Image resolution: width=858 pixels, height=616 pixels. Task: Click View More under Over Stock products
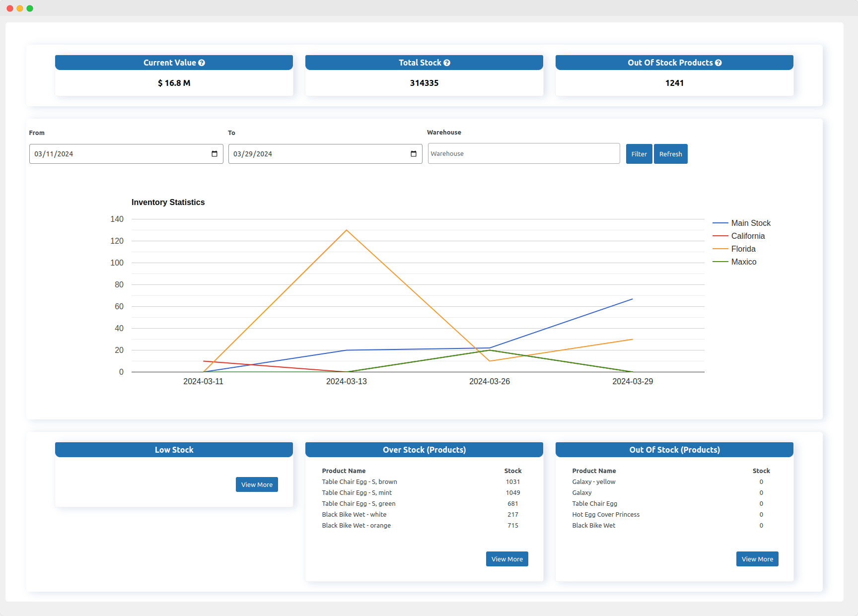point(506,559)
